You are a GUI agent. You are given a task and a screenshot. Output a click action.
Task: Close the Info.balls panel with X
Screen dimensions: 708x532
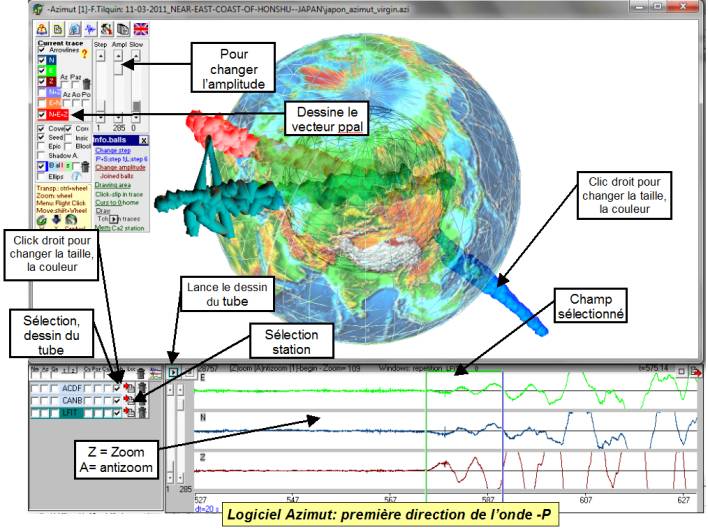coord(143,141)
